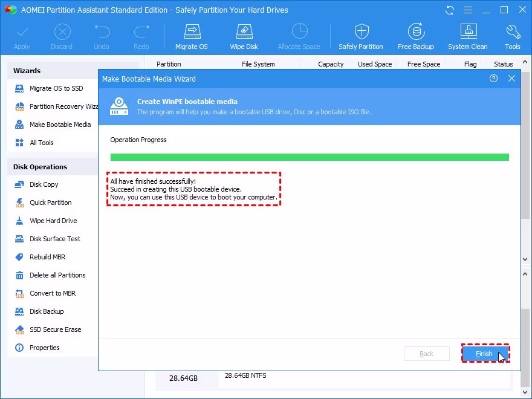Image resolution: width=532 pixels, height=399 pixels.
Task: Close the Make Bootable Media Wizard dialog
Action: [x=512, y=79]
